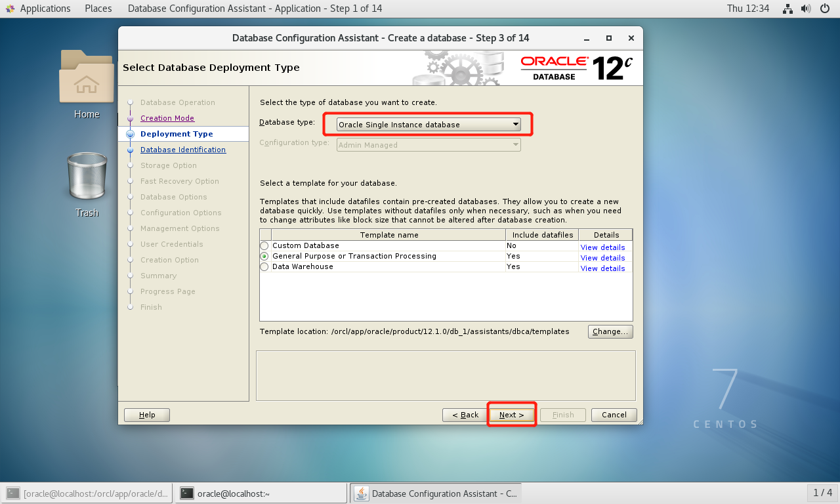Click the workspace switcher showing 1 / 4

point(822,493)
